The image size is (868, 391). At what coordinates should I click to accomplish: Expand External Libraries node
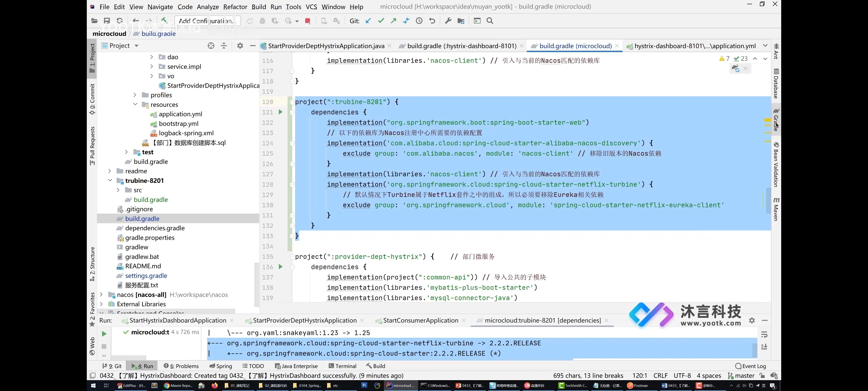click(101, 304)
